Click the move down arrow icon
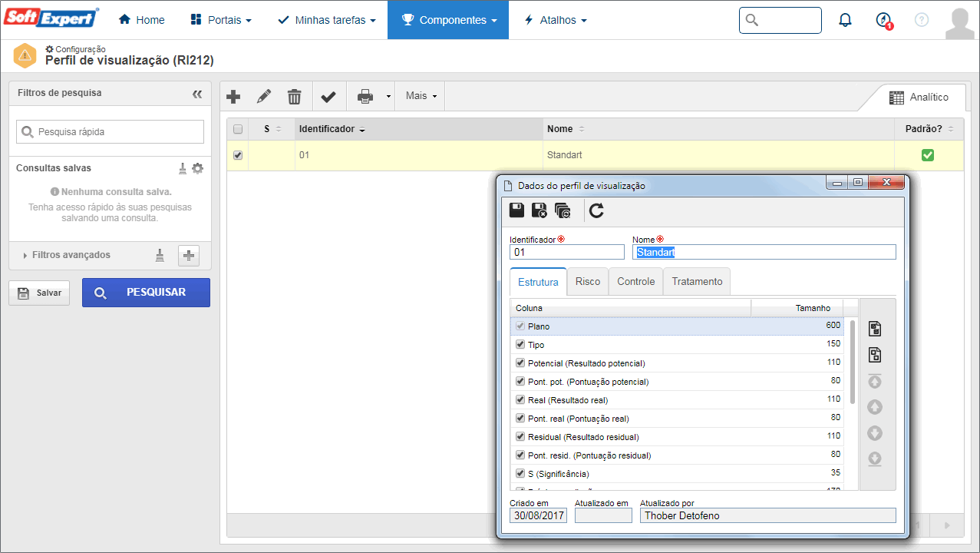This screenshot has width=980, height=553. (874, 433)
